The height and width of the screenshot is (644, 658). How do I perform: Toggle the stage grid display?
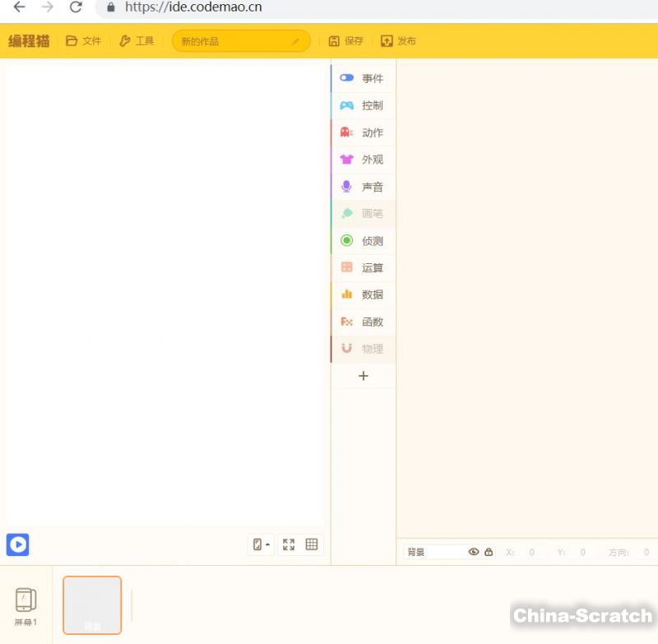[x=312, y=544]
